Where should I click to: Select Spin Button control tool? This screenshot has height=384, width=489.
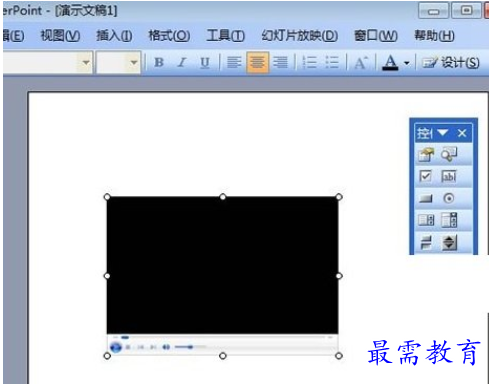pyautogui.click(x=449, y=242)
